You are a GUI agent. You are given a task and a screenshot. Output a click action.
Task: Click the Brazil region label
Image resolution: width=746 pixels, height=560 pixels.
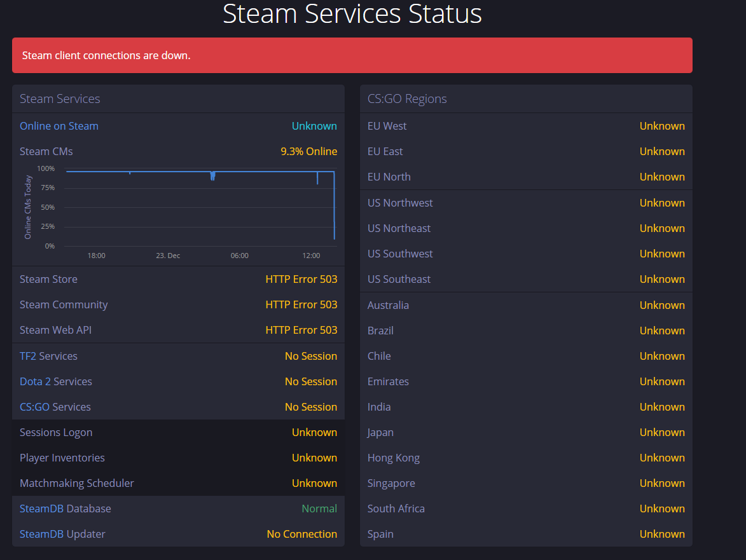(380, 331)
